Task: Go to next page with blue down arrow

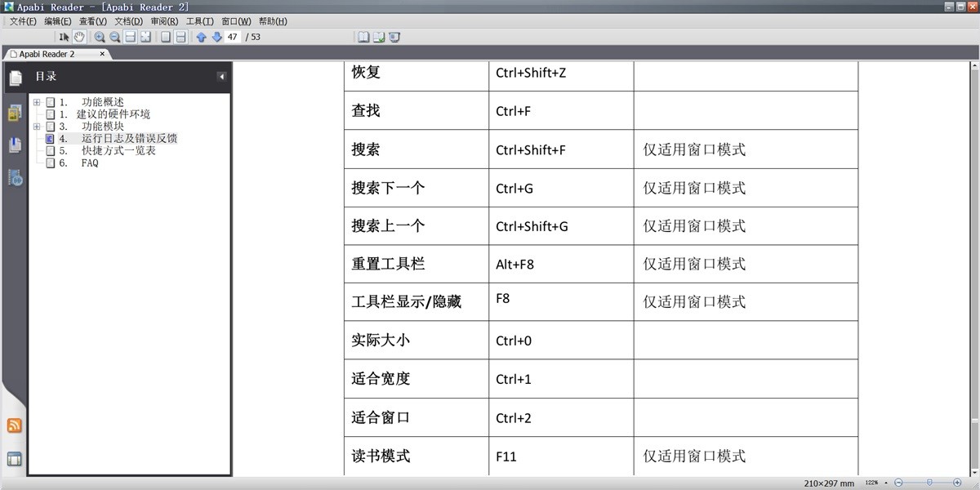Action: click(216, 37)
